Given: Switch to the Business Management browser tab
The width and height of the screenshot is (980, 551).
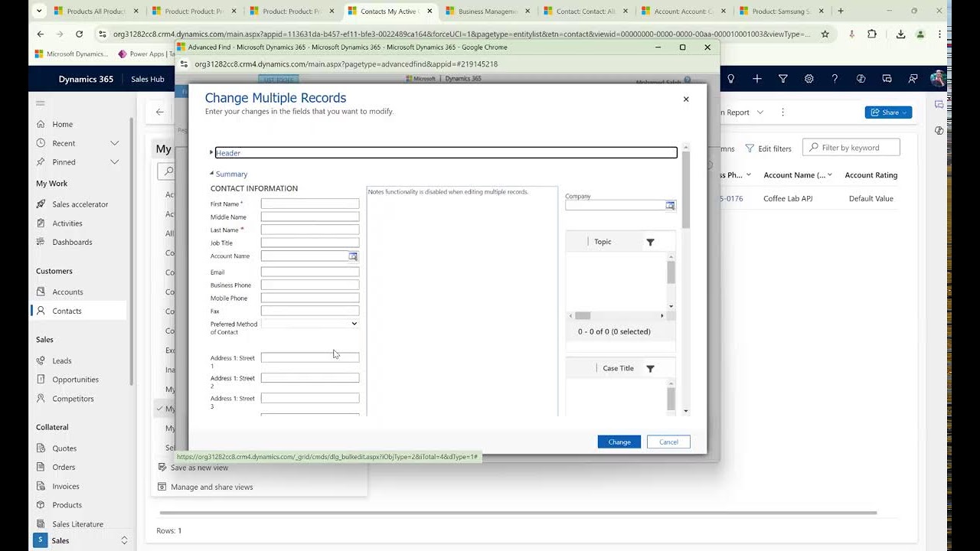Looking at the screenshot, I should 488,11.
